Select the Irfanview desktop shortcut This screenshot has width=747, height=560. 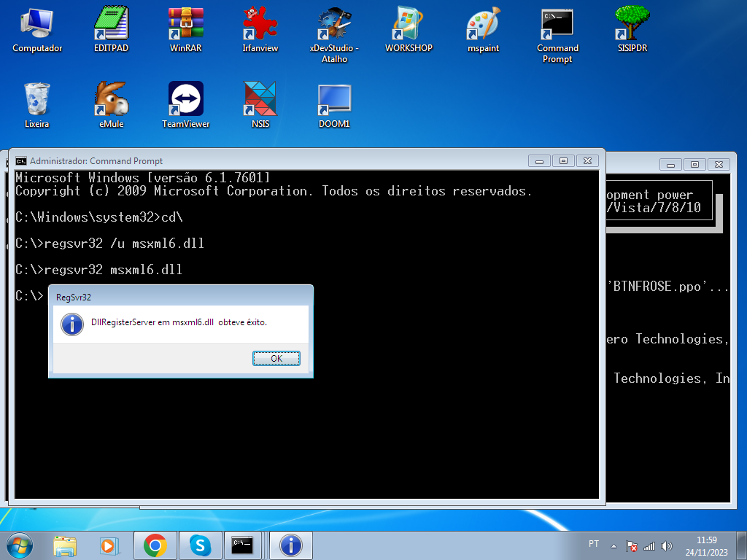260,29
